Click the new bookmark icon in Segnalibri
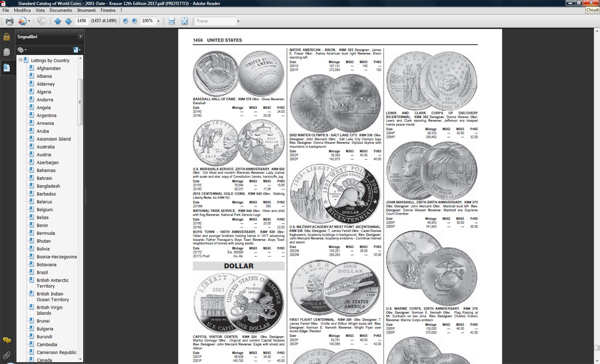600x364 pixels. coord(76,50)
